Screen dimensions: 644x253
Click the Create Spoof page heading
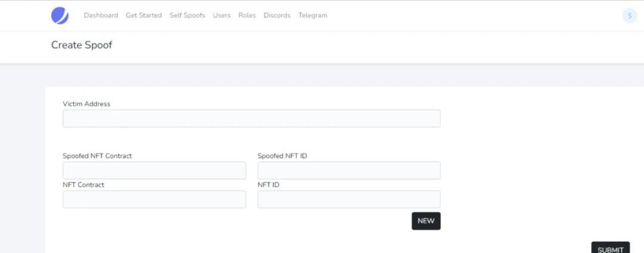click(x=82, y=45)
